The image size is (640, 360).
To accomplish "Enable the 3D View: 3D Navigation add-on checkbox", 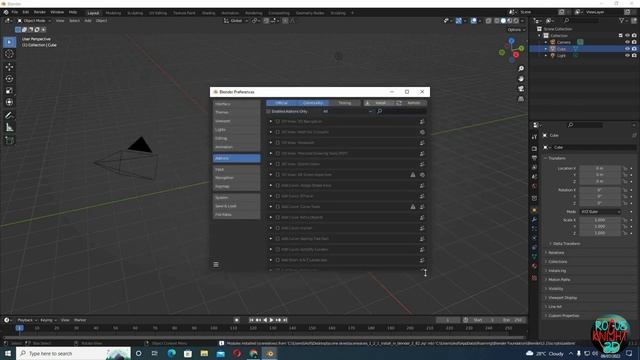I will [278, 122].
